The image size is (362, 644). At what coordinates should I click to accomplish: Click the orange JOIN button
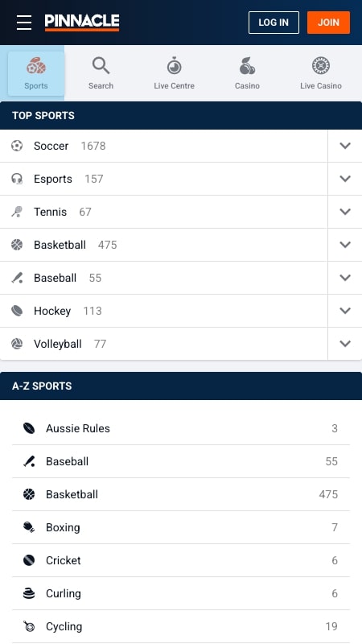328,23
